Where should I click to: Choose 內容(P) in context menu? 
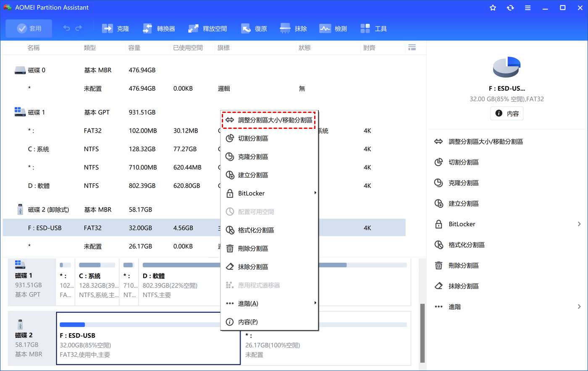pos(269,322)
